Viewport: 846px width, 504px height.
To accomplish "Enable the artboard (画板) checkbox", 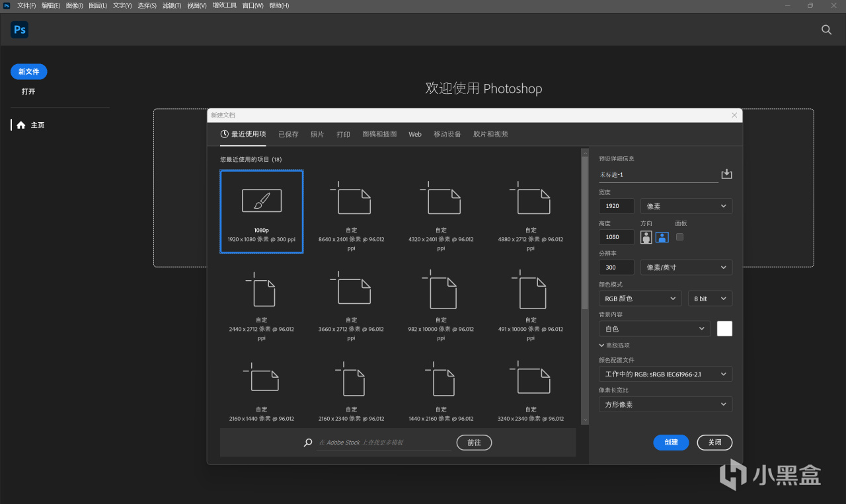I will (679, 237).
